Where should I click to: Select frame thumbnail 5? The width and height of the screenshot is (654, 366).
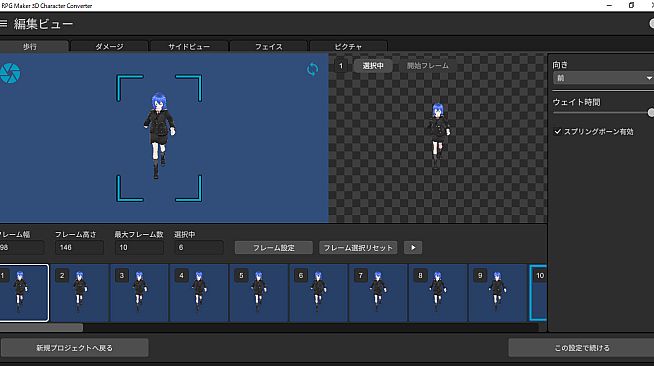(259, 293)
